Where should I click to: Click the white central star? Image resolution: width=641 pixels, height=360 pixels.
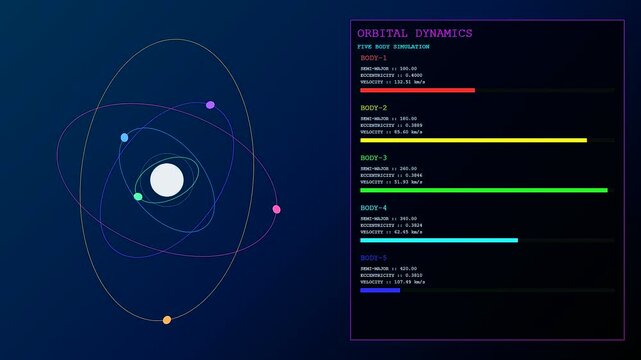point(167,180)
